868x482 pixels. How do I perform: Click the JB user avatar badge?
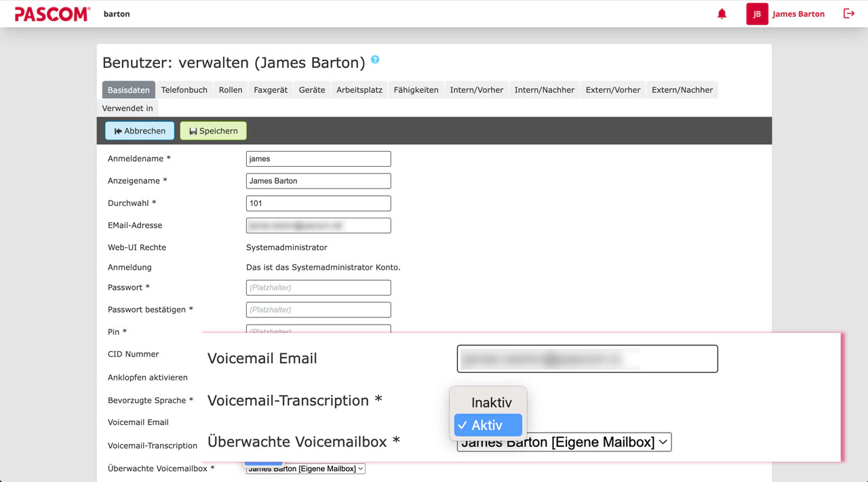click(x=757, y=14)
